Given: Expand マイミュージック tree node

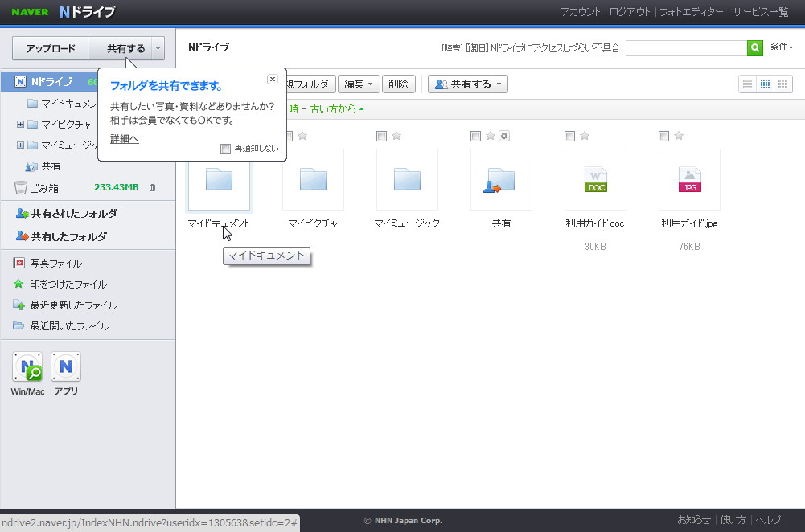Looking at the screenshot, I should [21, 145].
